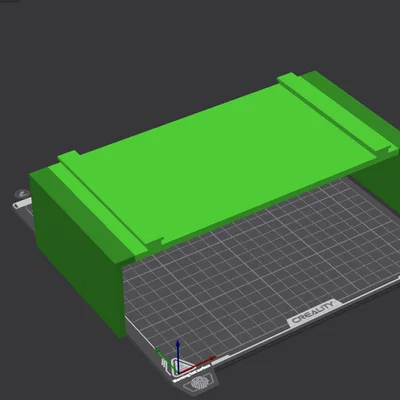The height and width of the screenshot is (400, 400).
Task: Click the hot surface warning text label
Action: [x=192, y=373]
